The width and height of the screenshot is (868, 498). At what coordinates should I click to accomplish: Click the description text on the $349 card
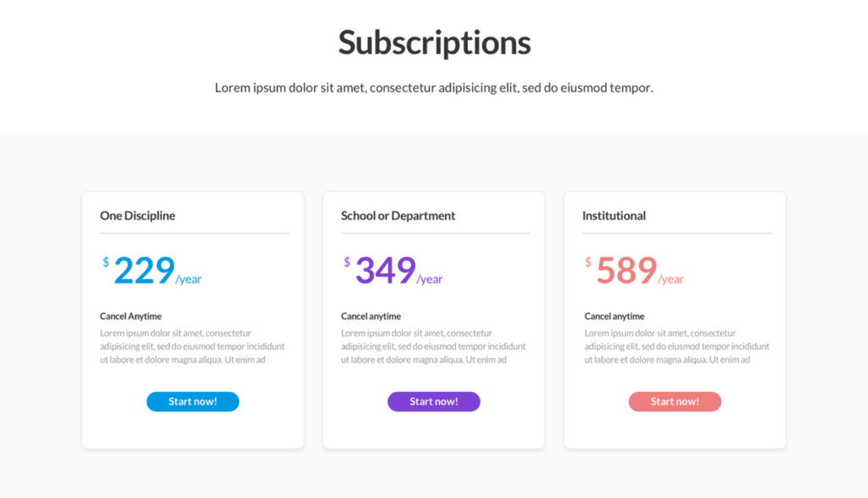433,345
